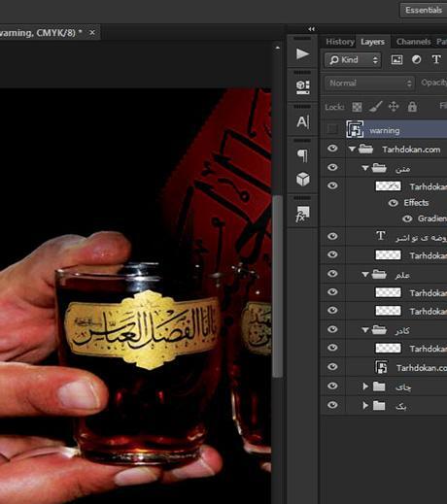447x504 pixels.
Task: Click the Tarhdokan.com group folder icon
Action: tap(365, 149)
